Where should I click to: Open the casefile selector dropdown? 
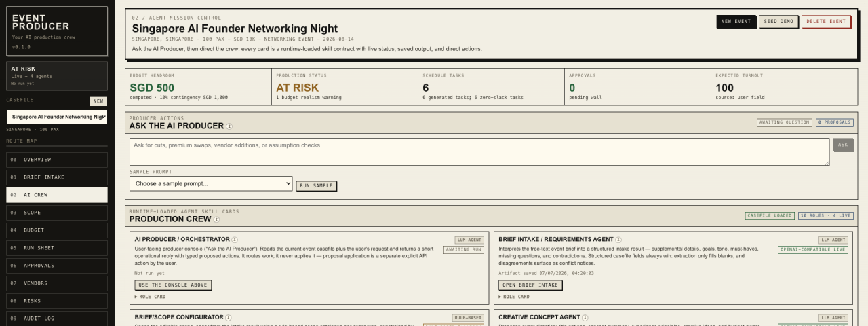pos(57,117)
